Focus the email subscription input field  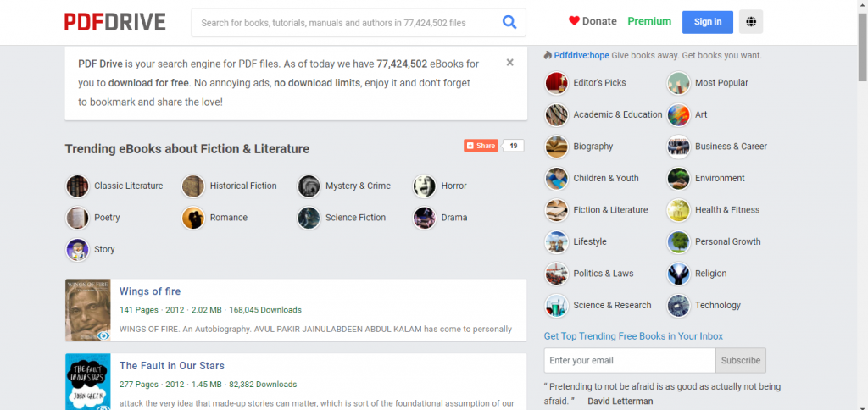pos(628,360)
